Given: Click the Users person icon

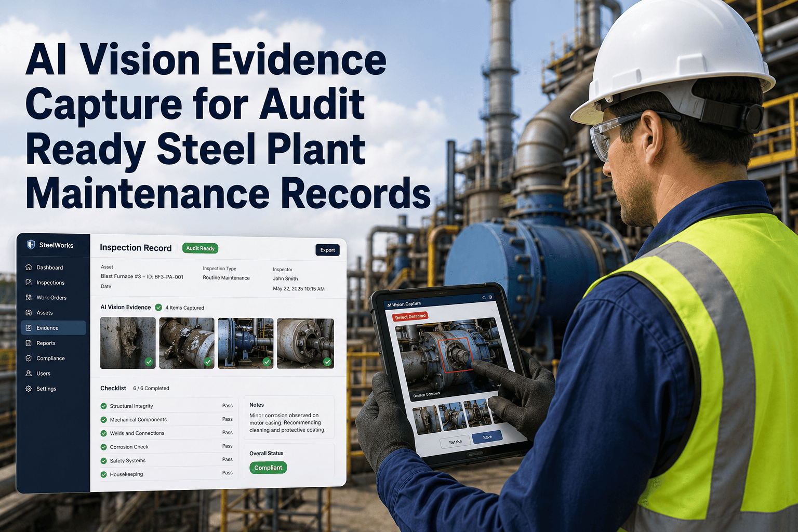Looking at the screenshot, I should (29, 373).
